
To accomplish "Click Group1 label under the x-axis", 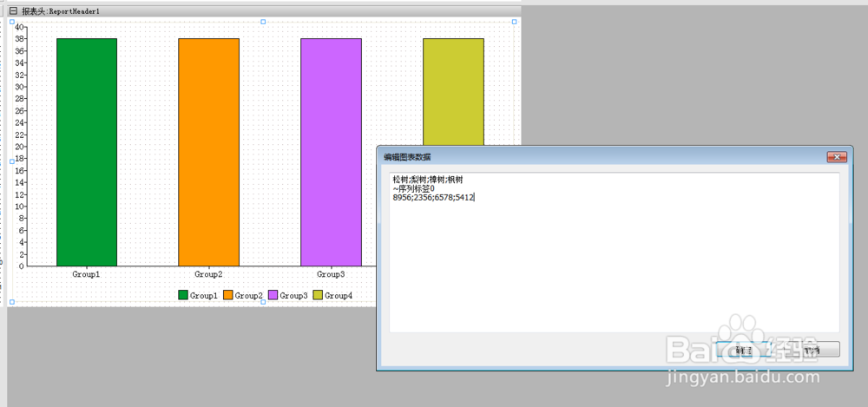I will coord(86,274).
